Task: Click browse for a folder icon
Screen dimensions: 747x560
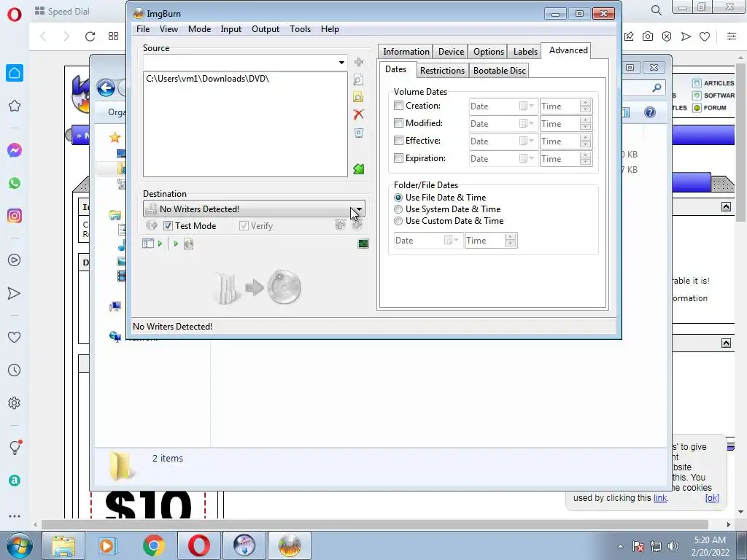Action: (358, 97)
